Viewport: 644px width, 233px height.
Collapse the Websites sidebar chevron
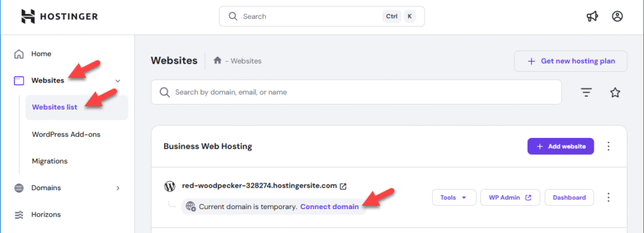tap(118, 81)
